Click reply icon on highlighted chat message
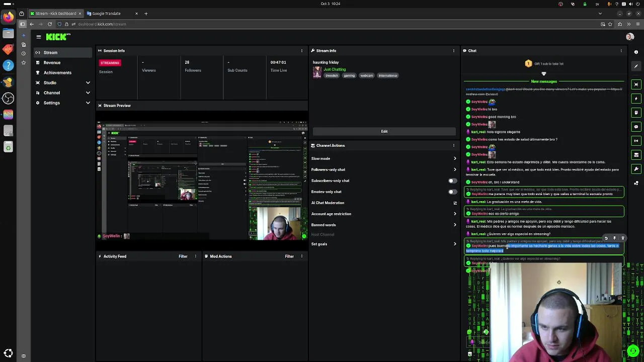 (x=606, y=238)
